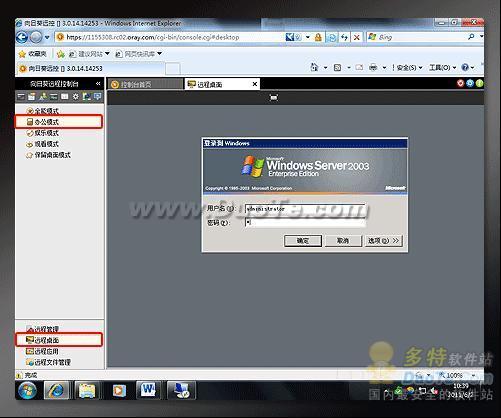Open 远程应用 remote applications in sidebar
Viewport: 501px width, 418px height.
(43, 351)
